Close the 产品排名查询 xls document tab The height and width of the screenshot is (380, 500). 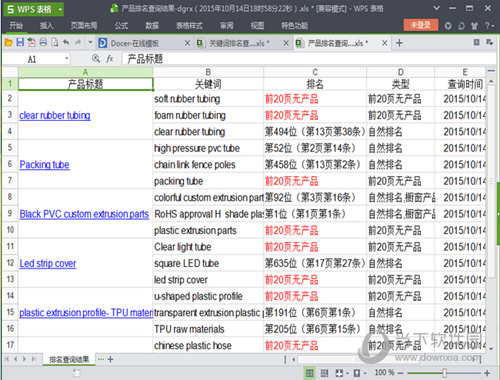[x=385, y=43]
